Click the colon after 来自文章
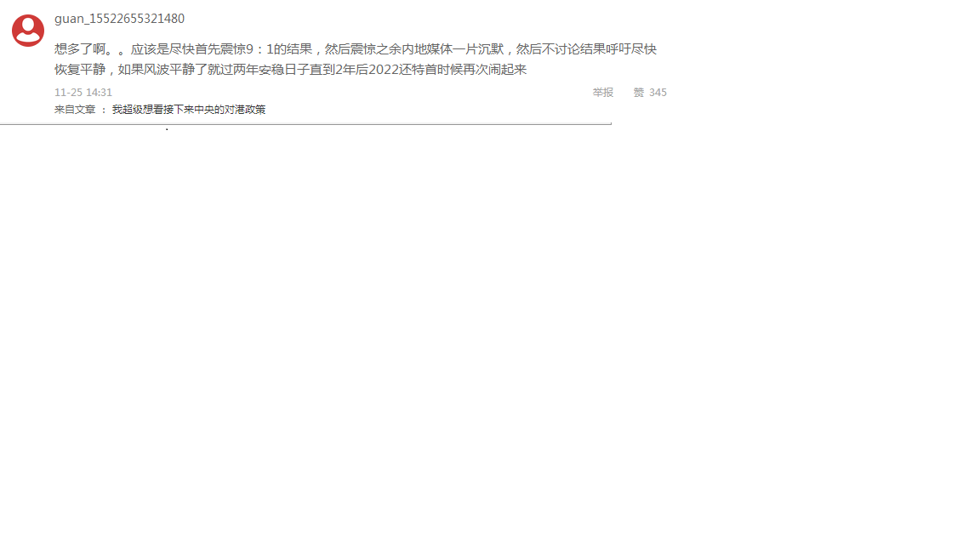This screenshot has height=551, width=980. pos(104,110)
